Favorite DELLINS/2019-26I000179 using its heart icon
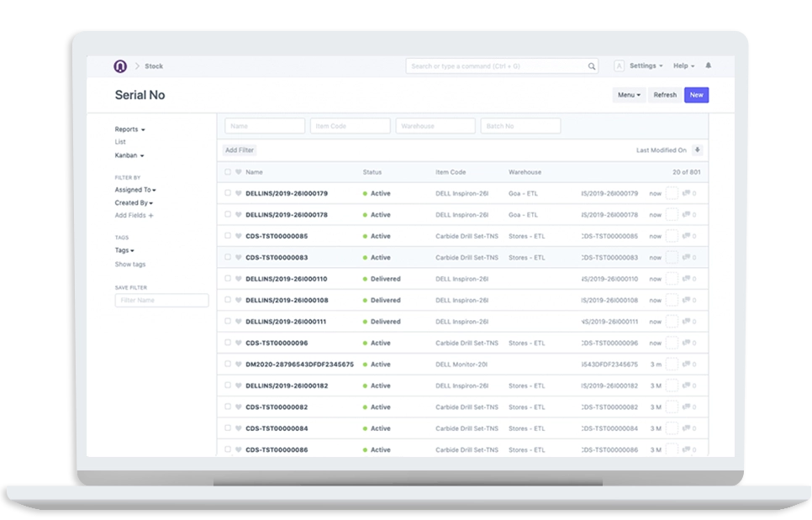The image size is (812, 520). click(x=238, y=193)
